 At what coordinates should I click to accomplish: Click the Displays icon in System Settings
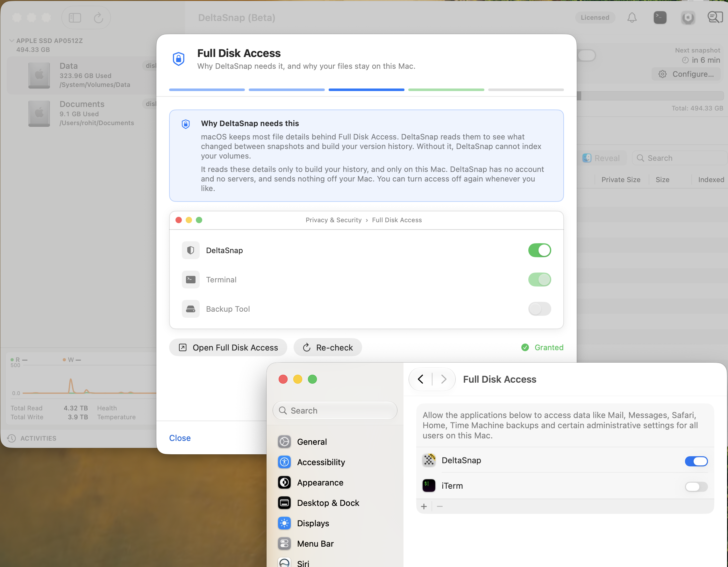click(284, 523)
